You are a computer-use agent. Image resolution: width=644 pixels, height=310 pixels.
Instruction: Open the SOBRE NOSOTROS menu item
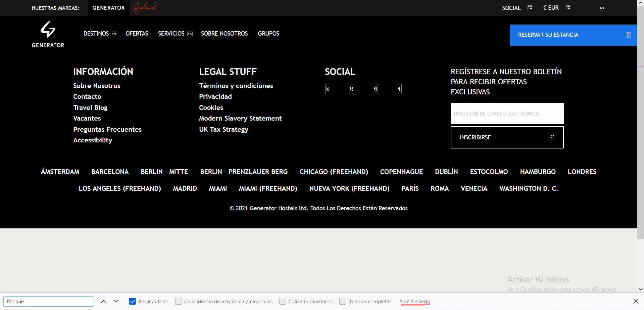pyautogui.click(x=224, y=34)
